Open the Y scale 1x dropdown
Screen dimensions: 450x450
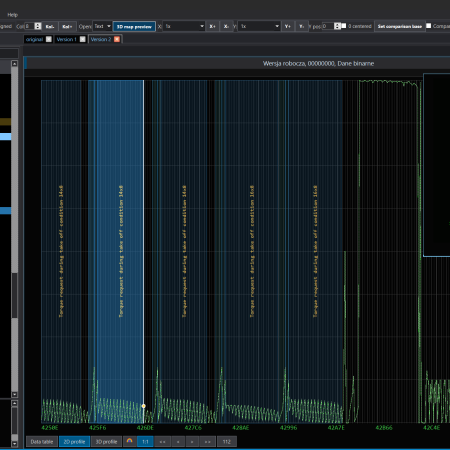click(x=259, y=26)
